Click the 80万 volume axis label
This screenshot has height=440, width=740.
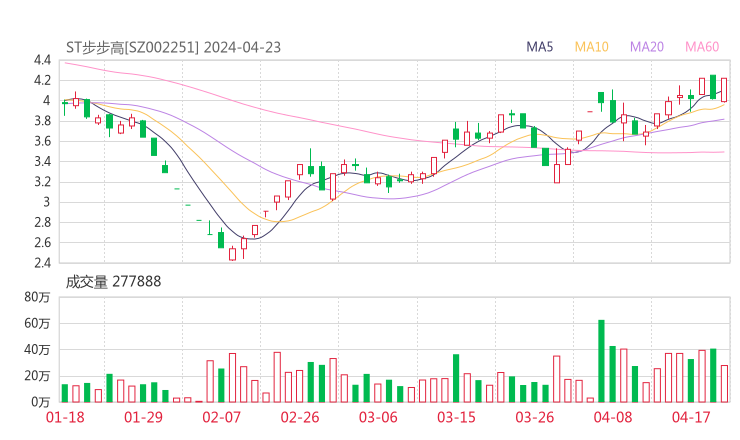[37, 297]
